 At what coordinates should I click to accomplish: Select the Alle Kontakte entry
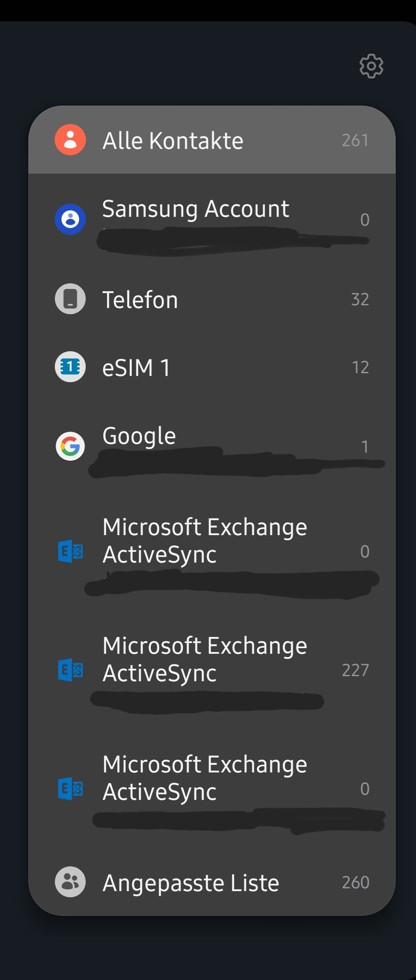point(212,140)
